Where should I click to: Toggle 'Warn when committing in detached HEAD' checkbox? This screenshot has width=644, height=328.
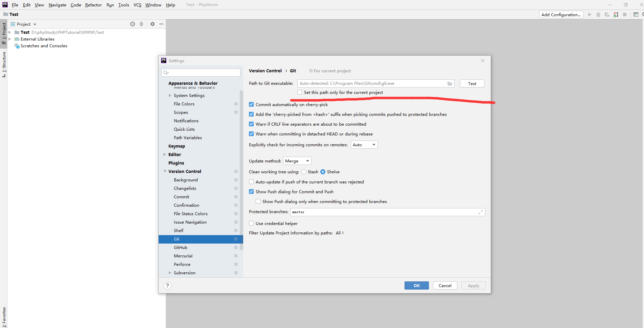[x=251, y=134]
